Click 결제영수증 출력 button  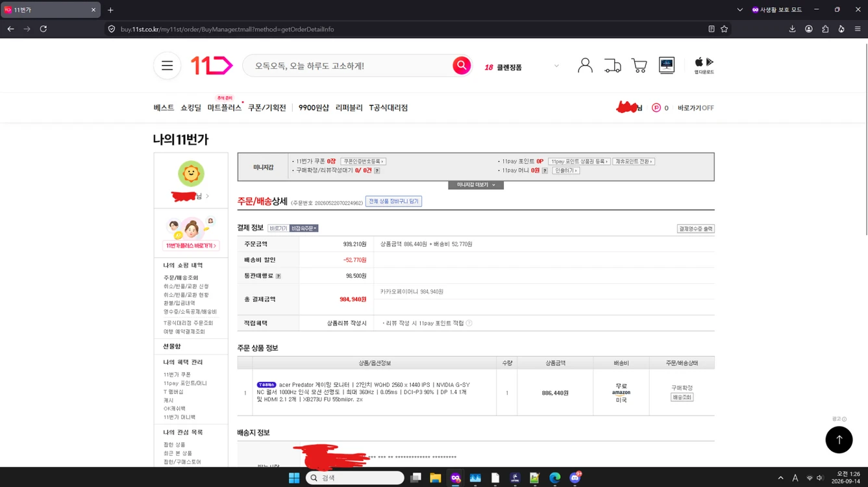[695, 229]
